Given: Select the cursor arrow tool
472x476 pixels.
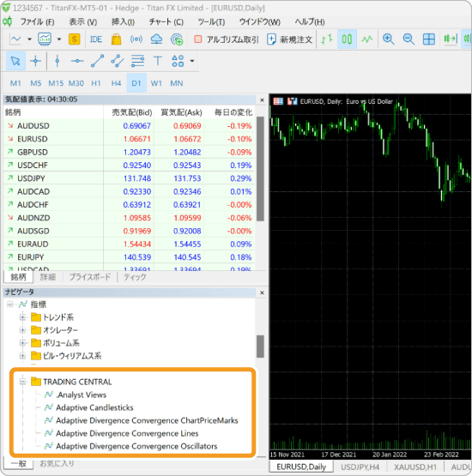Looking at the screenshot, I should [x=15, y=61].
